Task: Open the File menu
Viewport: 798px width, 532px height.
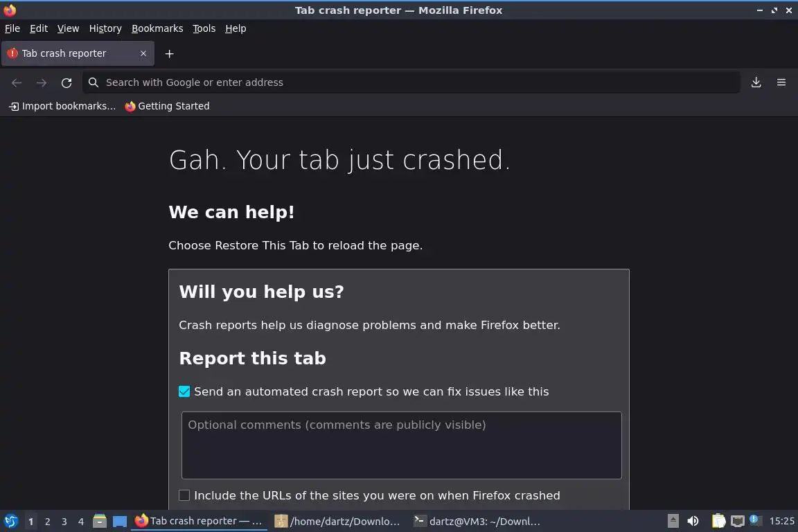Action: [12, 28]
